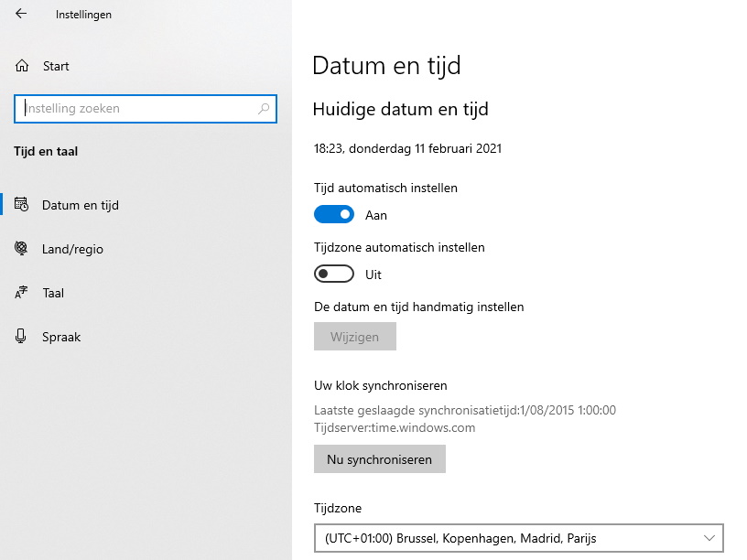Turn off Tijd automatisch instellen toggle
This screenshot has height=560, width=747.
(x=334, y=214)
